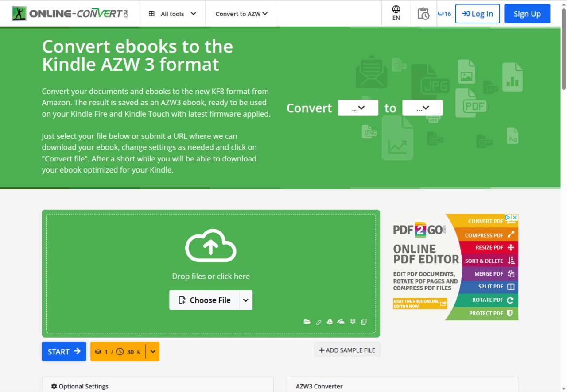Screen dimensions: 567x392
Task: Expand the orange credits cost arrow
Action: click(x=153, y=352)
